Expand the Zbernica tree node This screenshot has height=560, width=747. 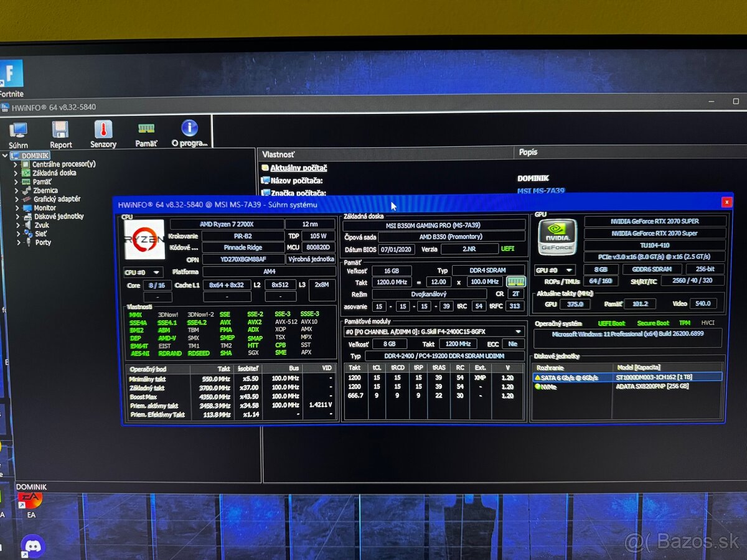17,190
